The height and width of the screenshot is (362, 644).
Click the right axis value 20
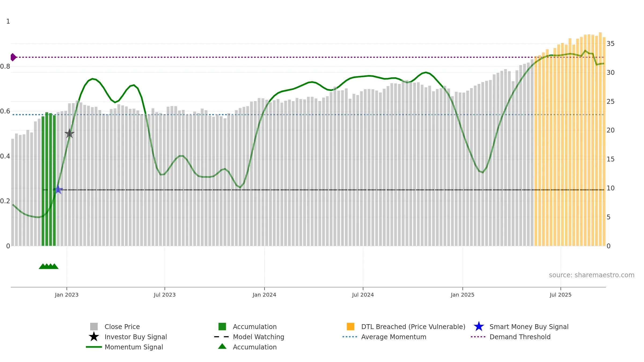[610, 130]
